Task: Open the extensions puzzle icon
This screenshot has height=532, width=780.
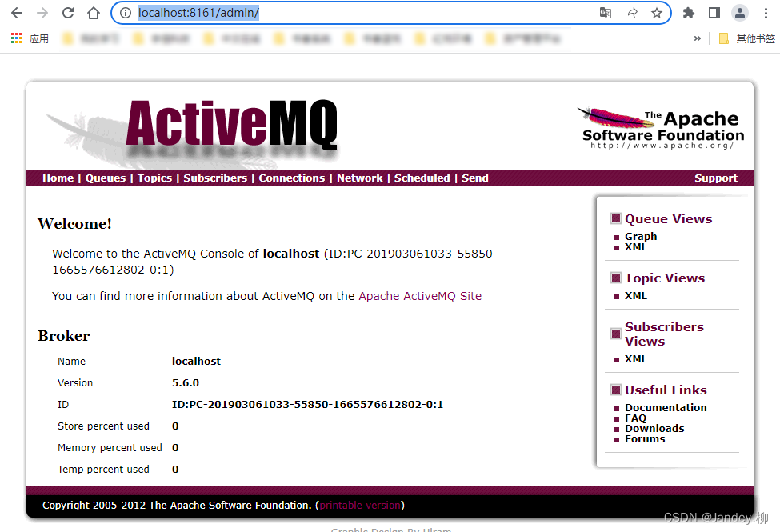Action: 689,13
